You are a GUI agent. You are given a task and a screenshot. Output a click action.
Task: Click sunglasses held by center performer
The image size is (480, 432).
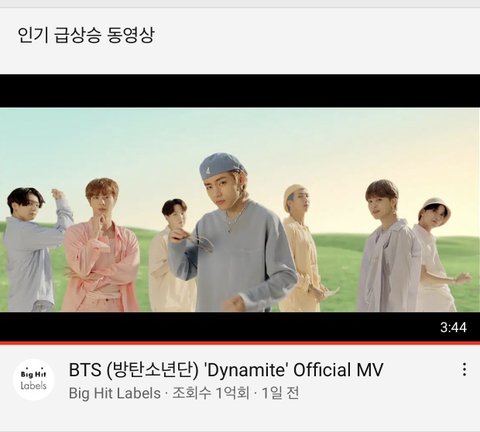tap(200, 242)
